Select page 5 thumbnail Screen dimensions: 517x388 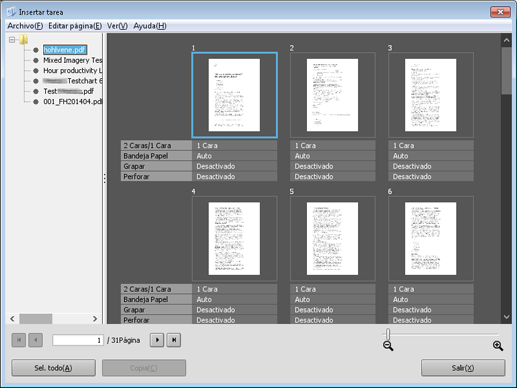pyautogui.click(x=332, y=239)
